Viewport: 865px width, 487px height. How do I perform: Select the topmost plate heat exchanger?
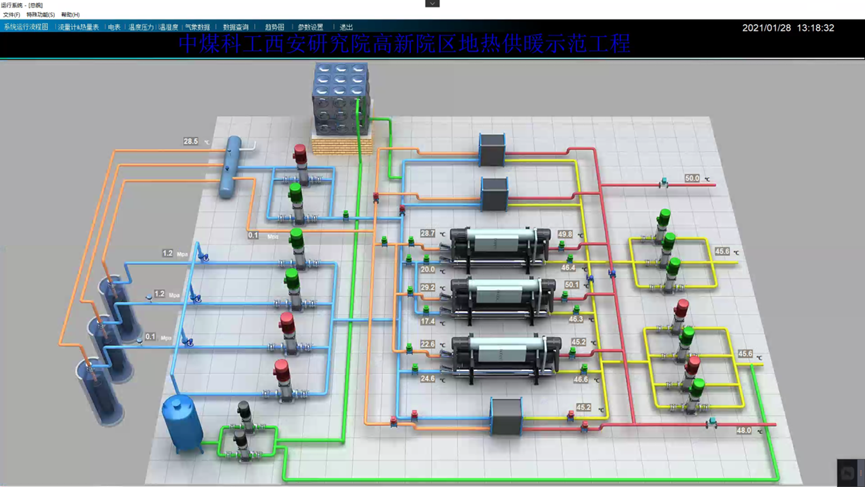[x=492, y=150]
